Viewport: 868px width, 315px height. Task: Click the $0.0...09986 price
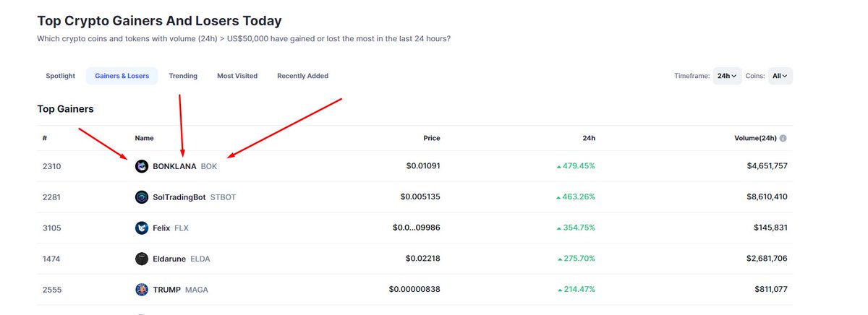pyautogui.click(x=417, y=228)
